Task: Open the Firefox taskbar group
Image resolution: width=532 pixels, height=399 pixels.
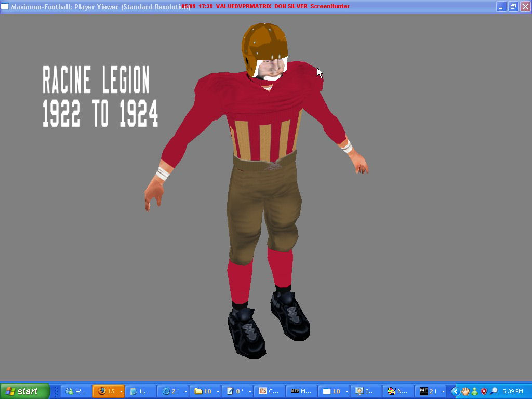Action: pyautogui.click(x=107, y=391)
